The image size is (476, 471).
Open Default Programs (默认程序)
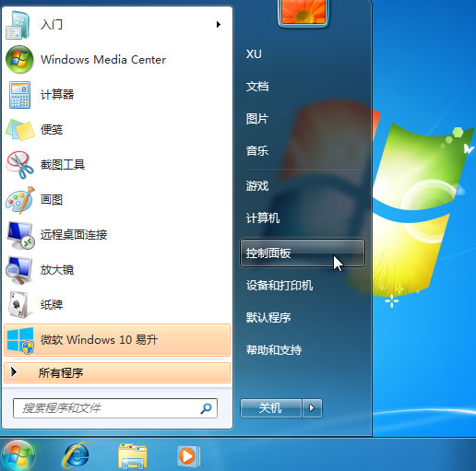click(268, 318)
